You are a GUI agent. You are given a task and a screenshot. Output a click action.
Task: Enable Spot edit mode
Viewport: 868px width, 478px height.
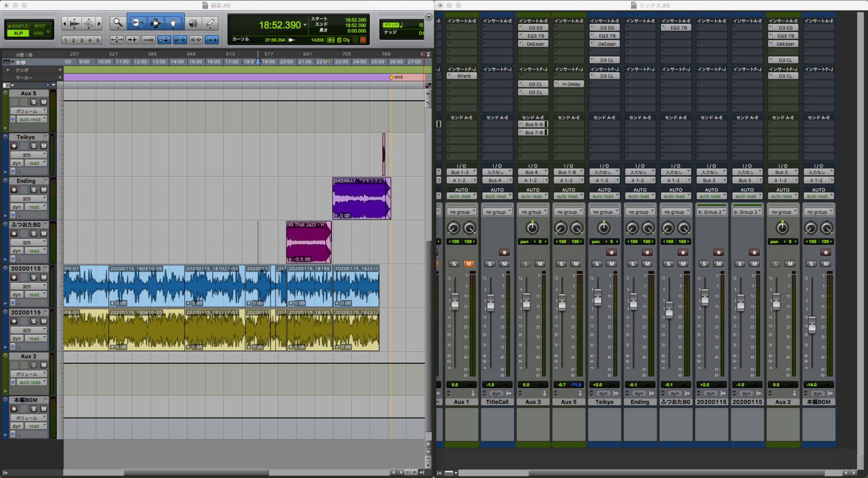(x=40, y=26)
